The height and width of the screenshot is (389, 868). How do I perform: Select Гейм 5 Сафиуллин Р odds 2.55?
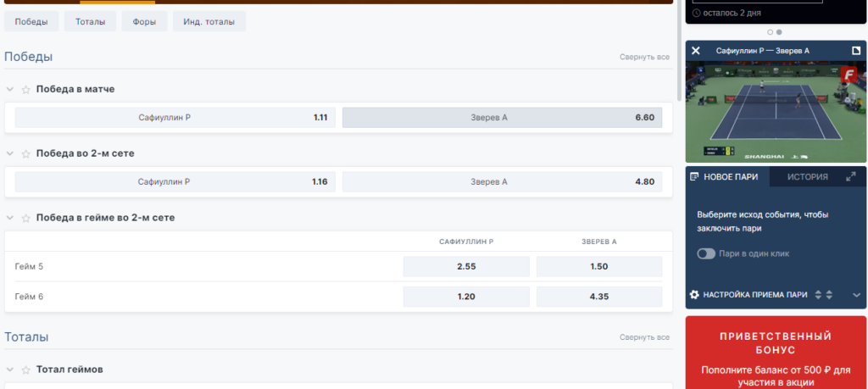pyautogui.click(x=466, y=267)
